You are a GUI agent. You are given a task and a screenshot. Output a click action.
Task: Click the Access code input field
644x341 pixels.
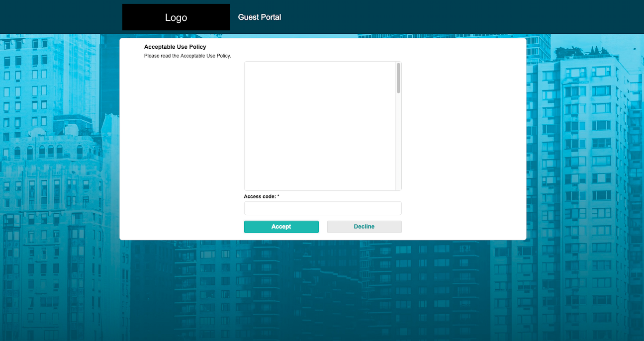[x=322, y=208]
